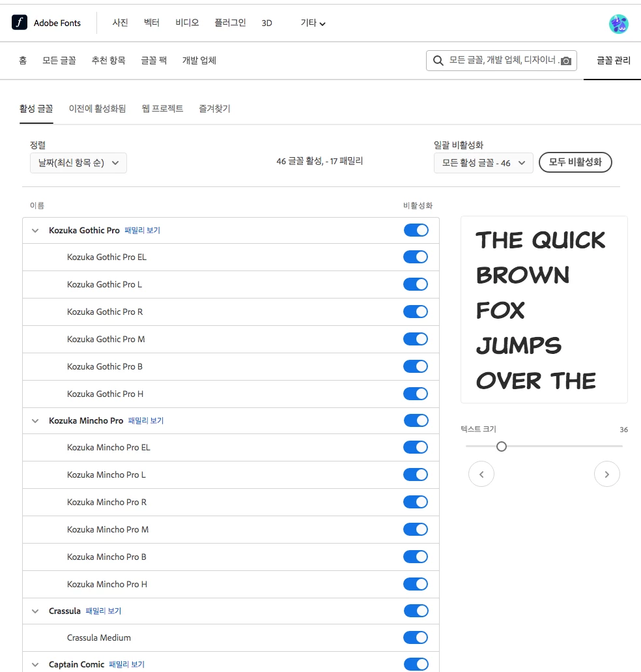Collapse Kozuka Mincho Pro family
This screenshot has width=641, height=672.
pos(35,421)
